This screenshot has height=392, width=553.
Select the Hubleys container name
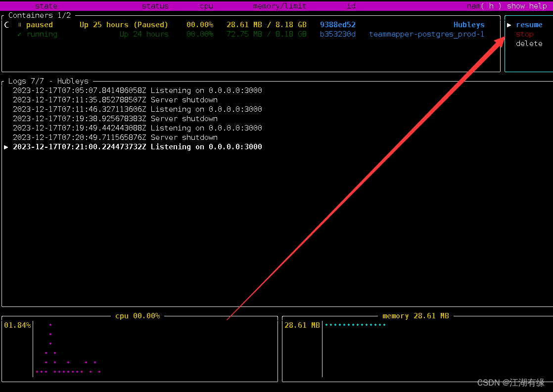(x=469, y=25)
